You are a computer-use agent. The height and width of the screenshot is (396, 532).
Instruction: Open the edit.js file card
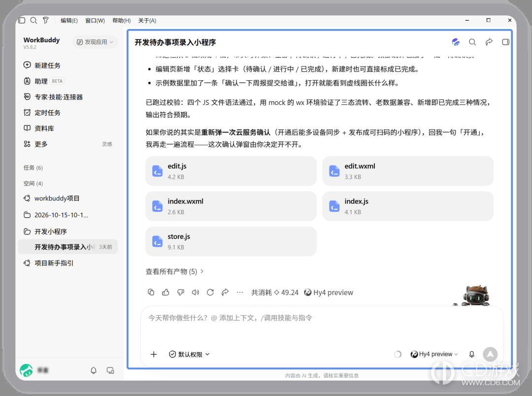click(231, 171)
